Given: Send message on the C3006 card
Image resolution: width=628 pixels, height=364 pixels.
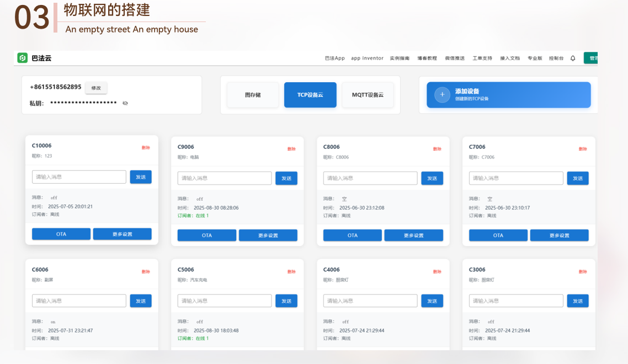Looking at the screenshot, I should (578, 301).
